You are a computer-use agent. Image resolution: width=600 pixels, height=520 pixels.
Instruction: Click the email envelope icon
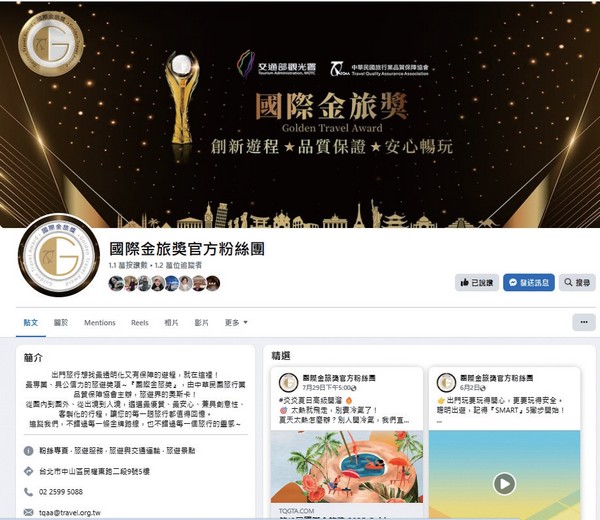(28, 512)
